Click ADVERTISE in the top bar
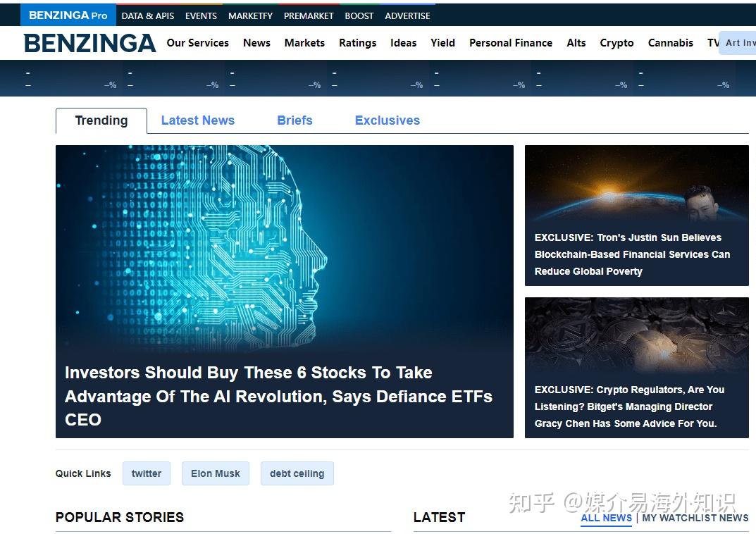This screenshot has height=534, width=756. pyautogui.click(x=407, y=15)
